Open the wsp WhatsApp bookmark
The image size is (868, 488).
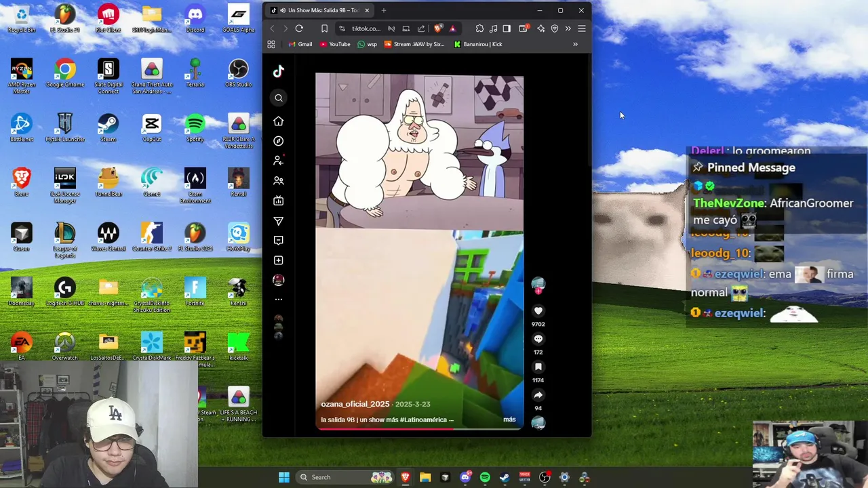[367, 44]
